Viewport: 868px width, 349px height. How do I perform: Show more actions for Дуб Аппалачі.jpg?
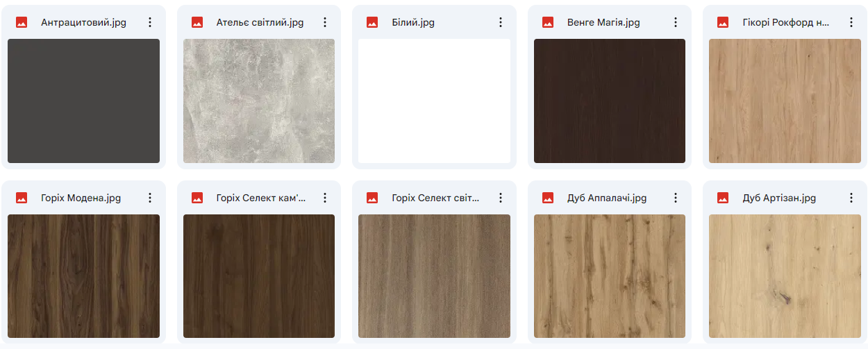[676, 198]
